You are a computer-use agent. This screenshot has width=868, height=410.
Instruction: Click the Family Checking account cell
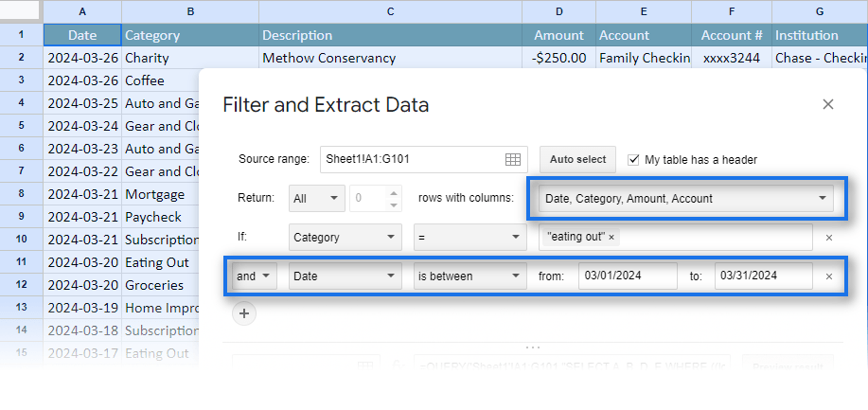(644, 58)
